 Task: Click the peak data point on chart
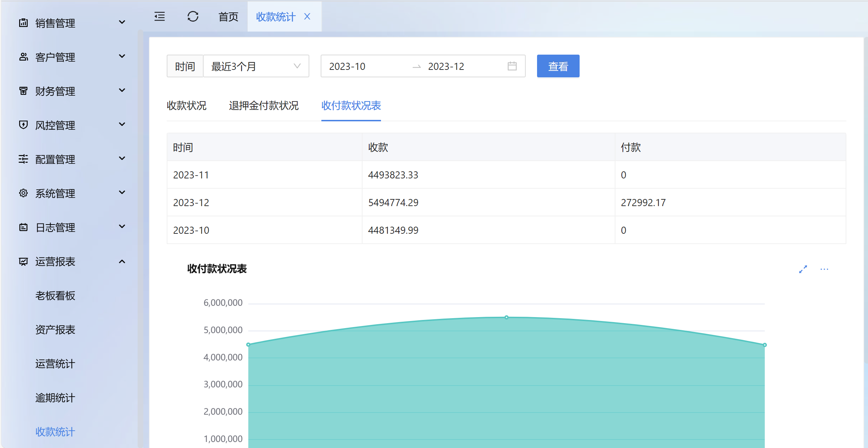(507, 317)
